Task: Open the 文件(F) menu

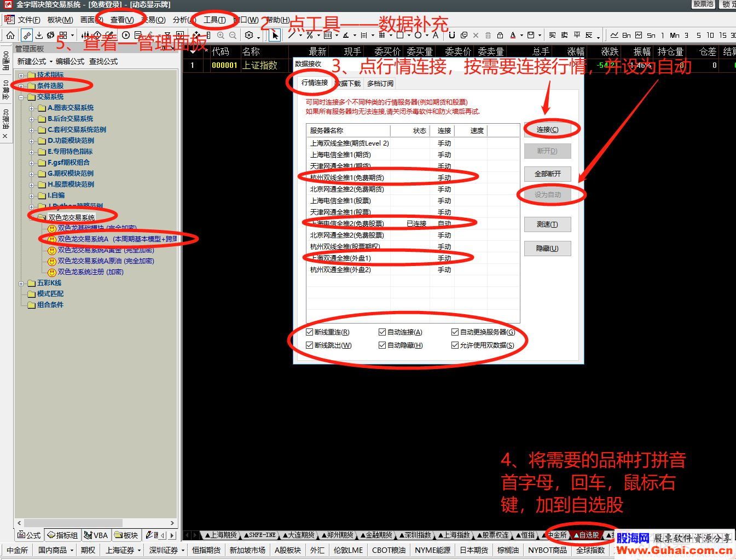Action: pyautogui.click(x=29, y=20)
